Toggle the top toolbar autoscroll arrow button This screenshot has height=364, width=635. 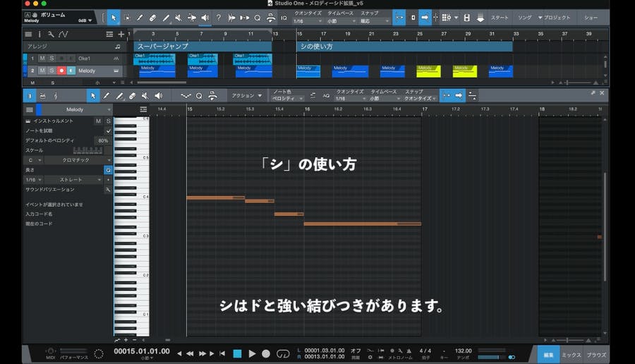coord(425,18)
